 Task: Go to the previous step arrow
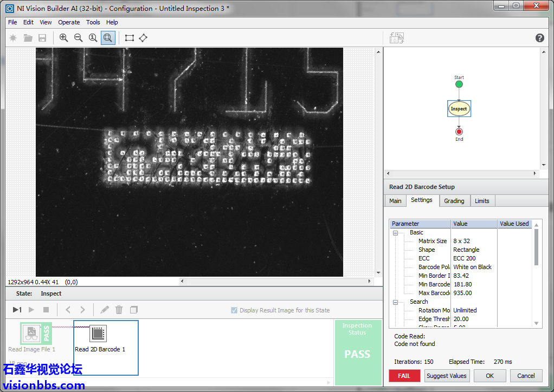(x=68, y=310)
